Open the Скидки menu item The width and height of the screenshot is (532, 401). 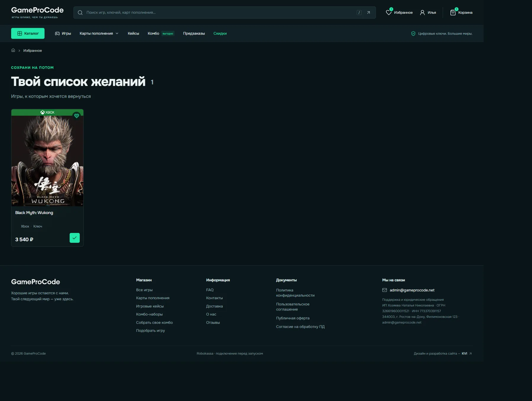click(x=220, y=33)
